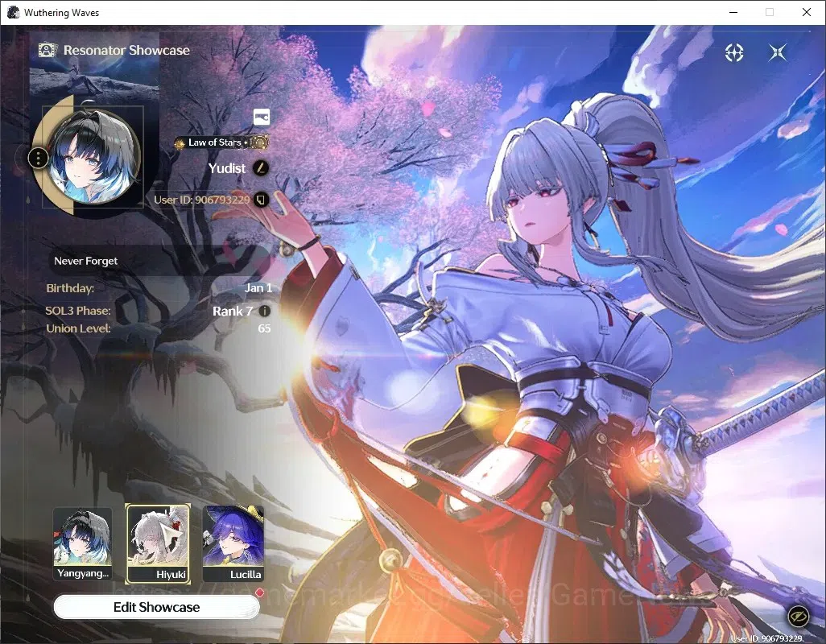Click the Rank 7 value
The height and width of the screenshot is (644, 826).
233,312
